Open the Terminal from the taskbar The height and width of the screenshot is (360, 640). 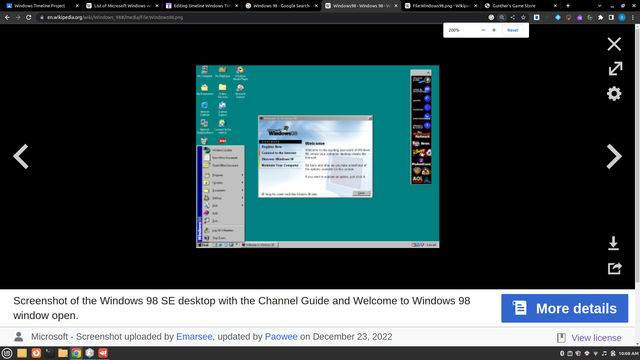click(x=49, y=353)
